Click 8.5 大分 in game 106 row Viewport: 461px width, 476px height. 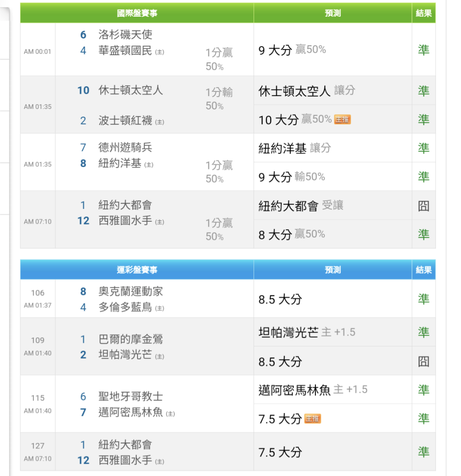280,299
